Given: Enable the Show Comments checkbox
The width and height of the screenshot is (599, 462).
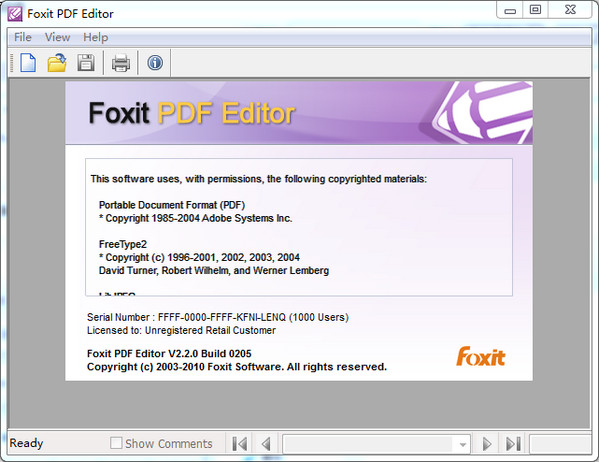Looking at the screenshot, I should click(116, 443).
